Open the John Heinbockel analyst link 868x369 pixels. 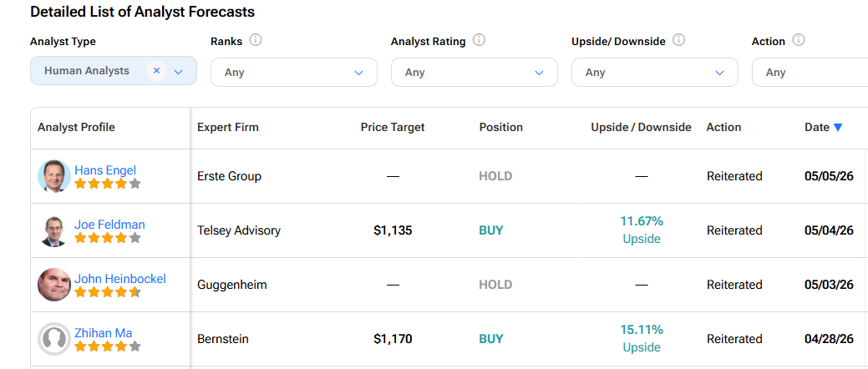click(x=120, y=279)
